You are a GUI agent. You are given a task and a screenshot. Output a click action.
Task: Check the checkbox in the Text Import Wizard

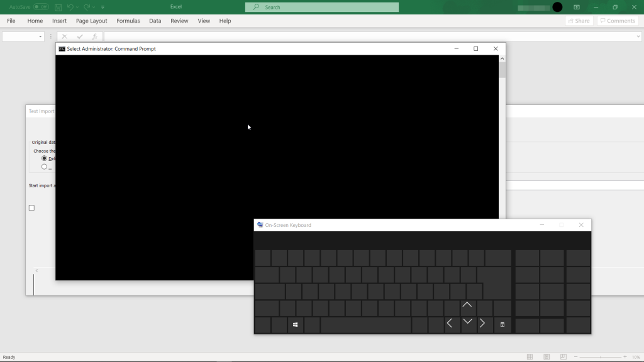point(31,207)
